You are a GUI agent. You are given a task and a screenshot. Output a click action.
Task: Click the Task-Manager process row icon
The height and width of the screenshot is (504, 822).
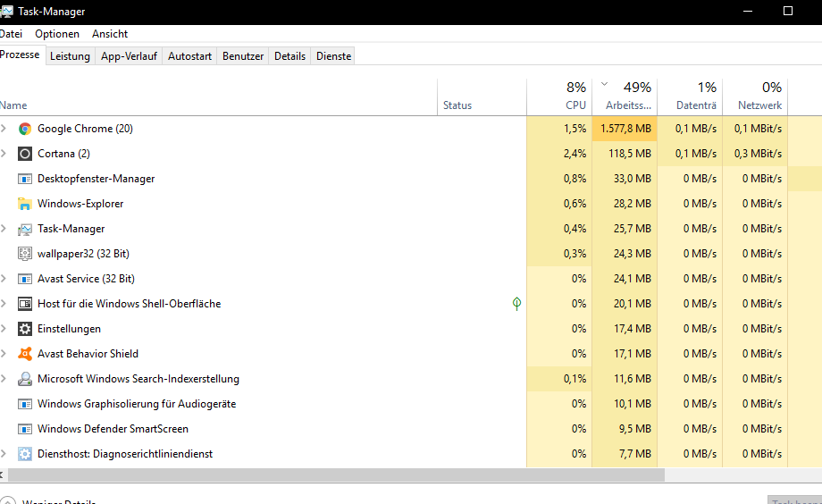click(25, 229)
